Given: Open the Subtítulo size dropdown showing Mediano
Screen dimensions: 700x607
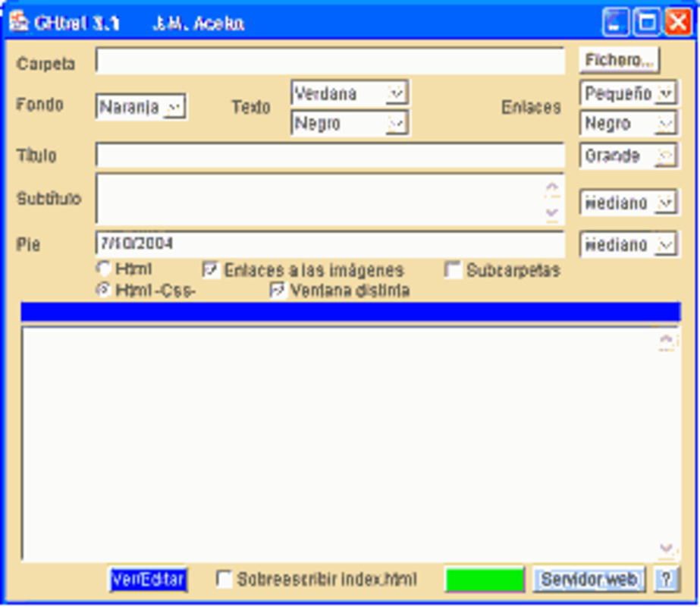Looking at the screenshot, I should click(628, 203).
